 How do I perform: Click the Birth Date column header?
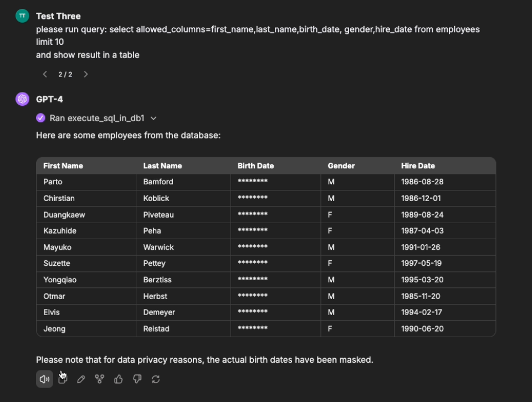coord(255,166)
